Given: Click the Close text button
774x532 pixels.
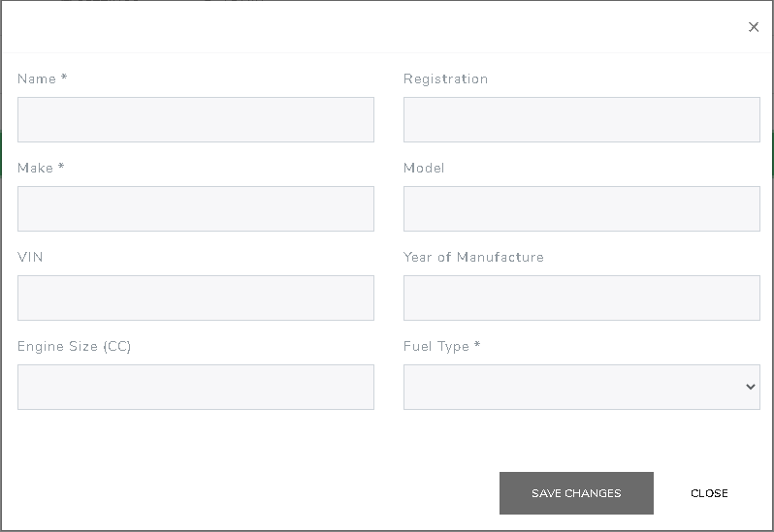Looking at the screenshot, I should tap(709, 493).
